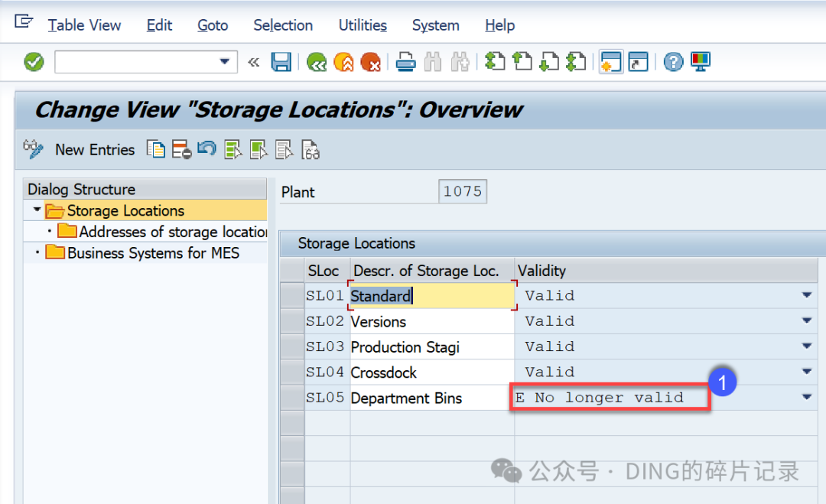The image size is (826, 504).
Task: Click the Versions description cell
Action: pyautogui.click(x=432, y=321)
